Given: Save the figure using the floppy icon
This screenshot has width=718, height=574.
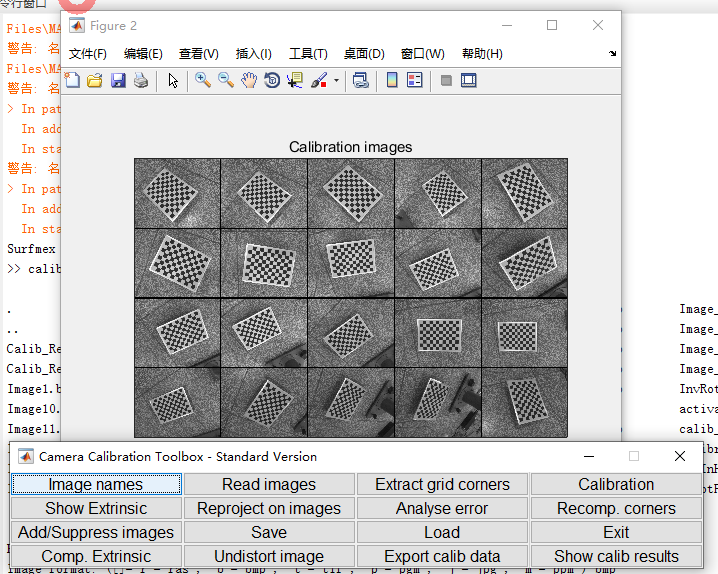Looking at the screenshot, I should (x=118, y=81).
